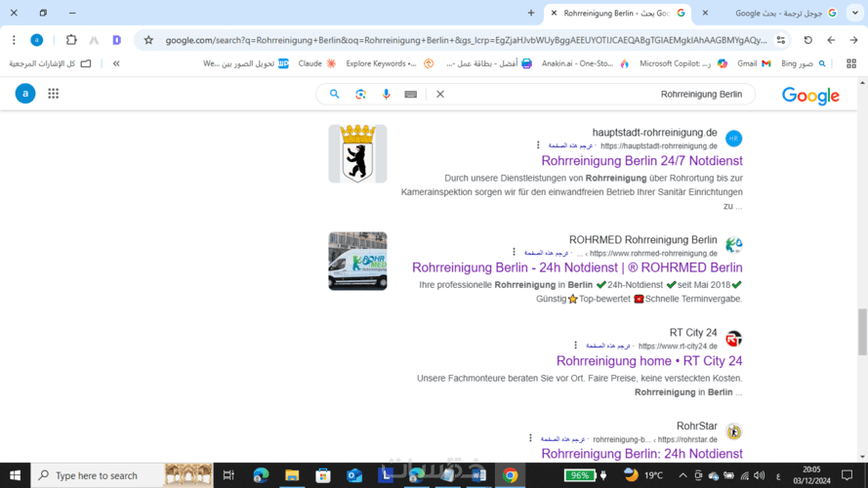Show hidden system tray icons
The width and height of the screenshot is (868, 488).
[x=682, y=475]
